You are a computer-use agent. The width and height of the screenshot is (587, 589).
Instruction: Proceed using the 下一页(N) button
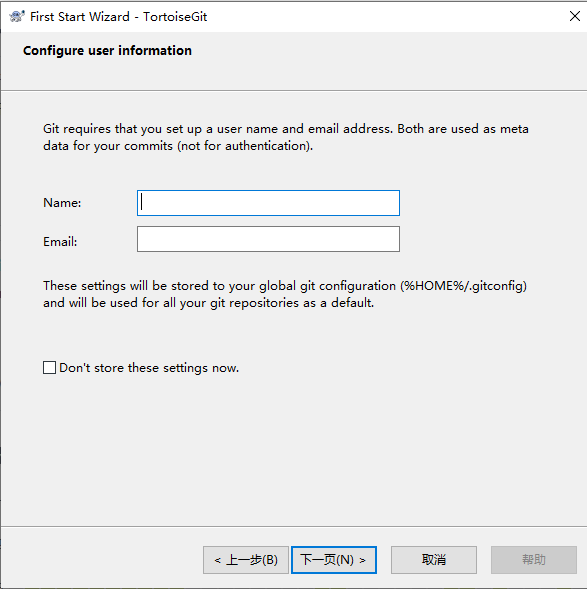[334, 560]
